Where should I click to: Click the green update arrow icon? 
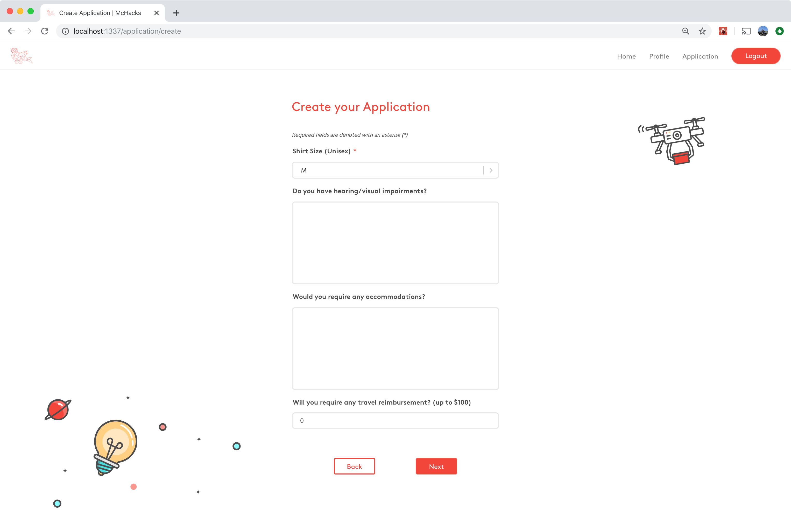coord(779,31)
